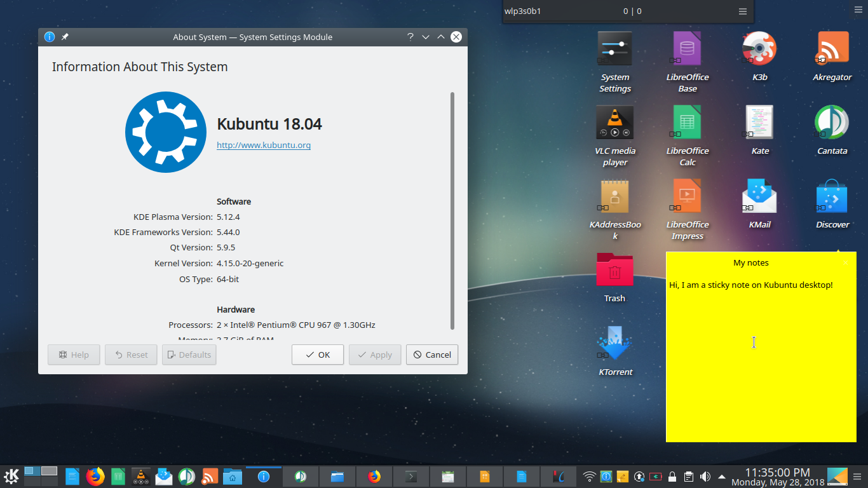Expand hidden system tray icons

[x=721, y=476]
